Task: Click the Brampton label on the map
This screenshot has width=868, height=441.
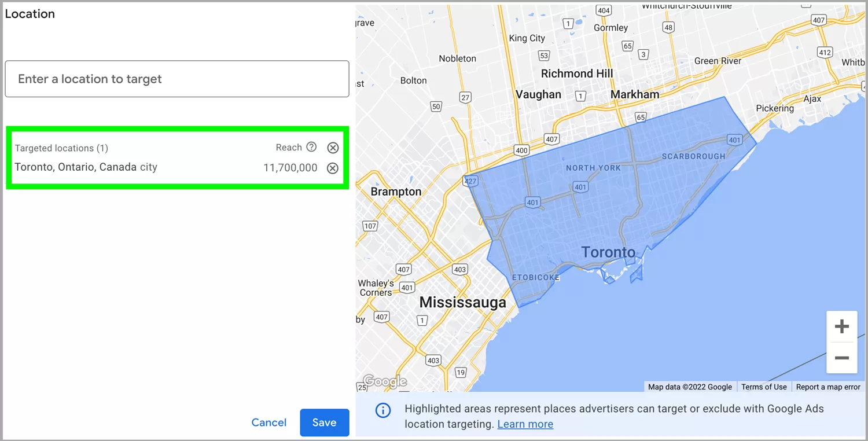Action: tap(396, 192)
